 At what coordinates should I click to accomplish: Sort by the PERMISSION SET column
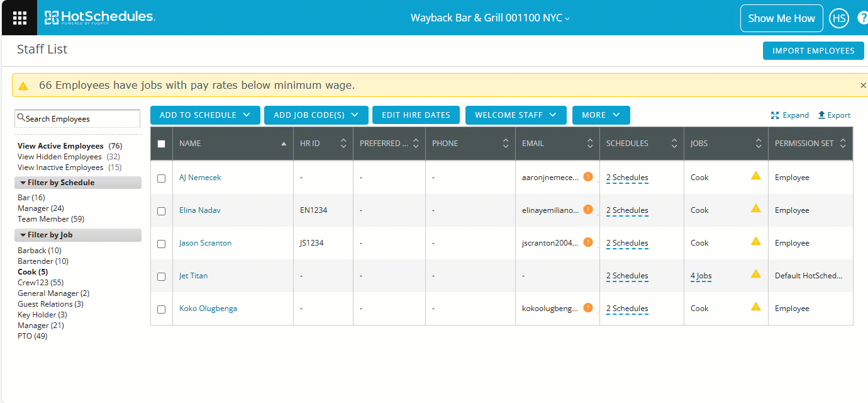pos(843,144)
